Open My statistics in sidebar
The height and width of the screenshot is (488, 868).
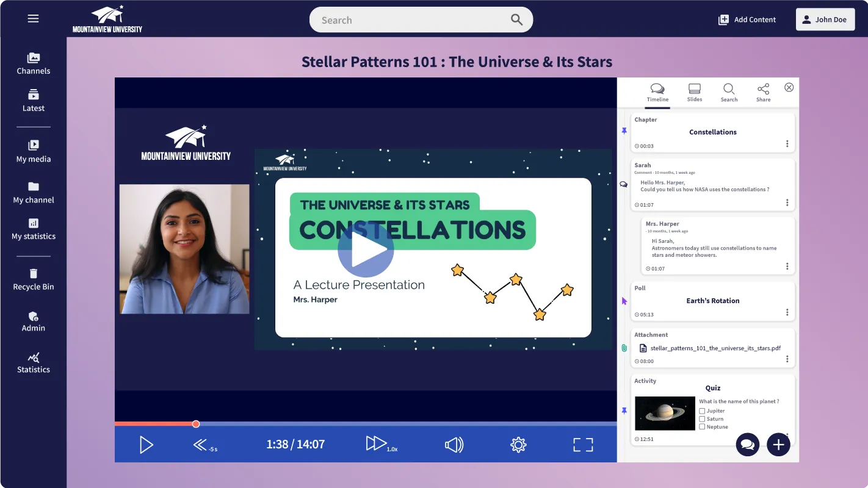tap(34, 229)
